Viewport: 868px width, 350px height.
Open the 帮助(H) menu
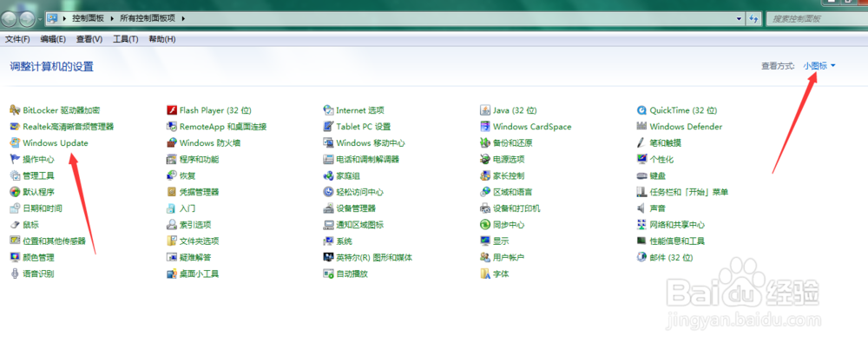(162, 39)
